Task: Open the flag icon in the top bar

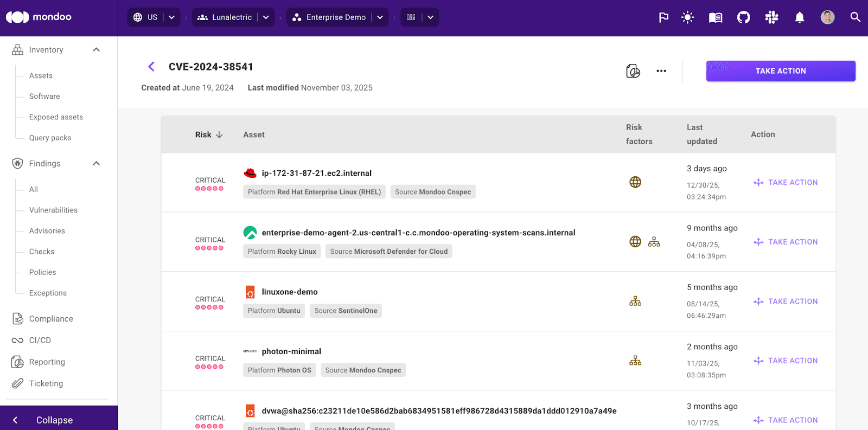Action: 663,17
